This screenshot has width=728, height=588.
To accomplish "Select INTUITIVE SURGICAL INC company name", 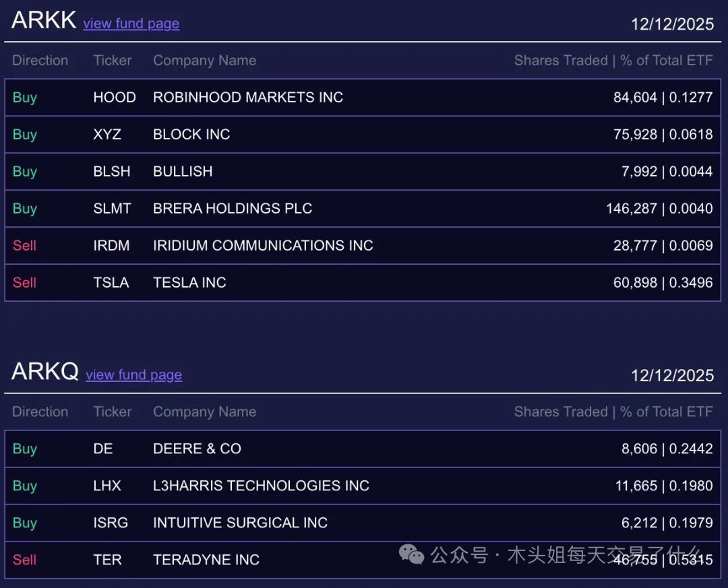I will 241,523.
